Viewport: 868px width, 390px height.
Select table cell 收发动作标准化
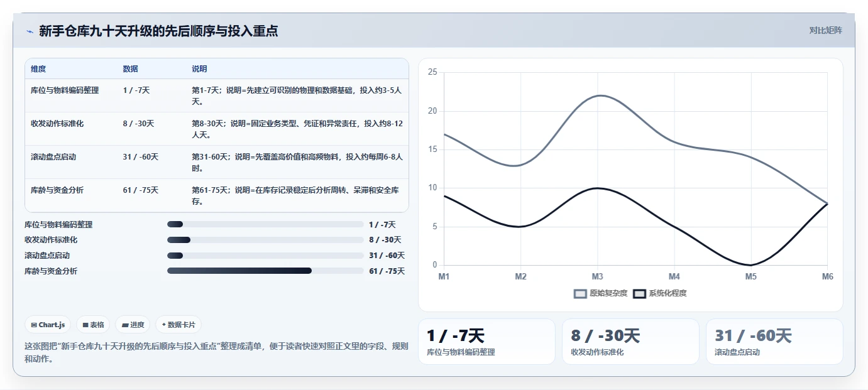coord(57,124)
